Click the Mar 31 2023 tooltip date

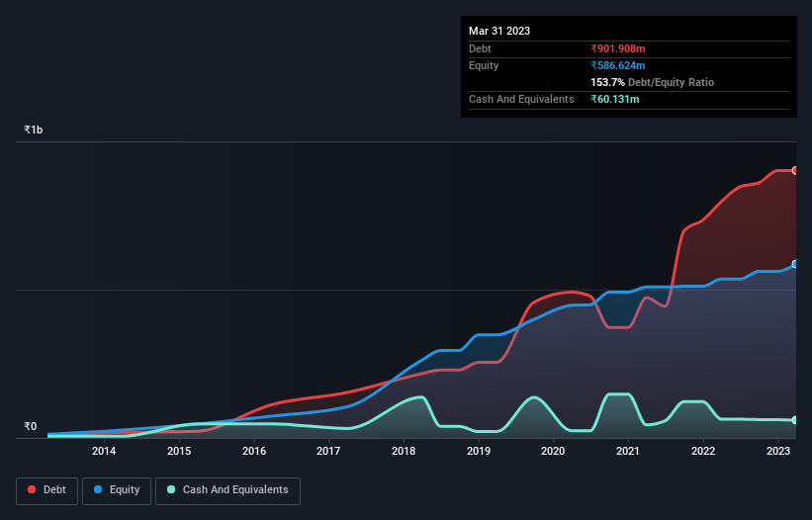pos(499,31)
